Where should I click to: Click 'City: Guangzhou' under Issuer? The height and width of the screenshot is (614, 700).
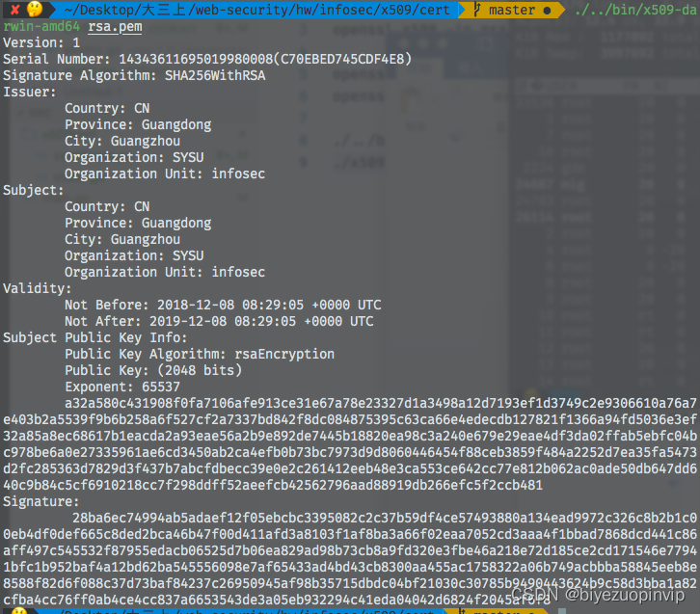122,141
